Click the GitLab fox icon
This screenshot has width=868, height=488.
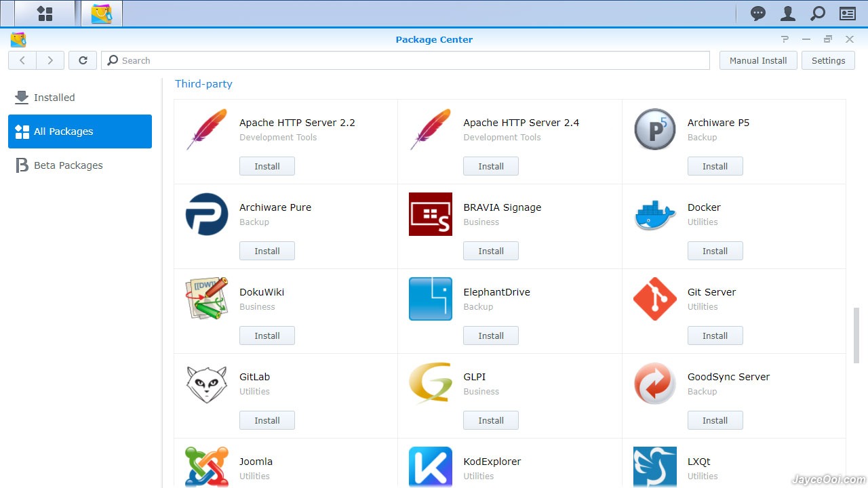pyautogui.click(x=207, y=384)
